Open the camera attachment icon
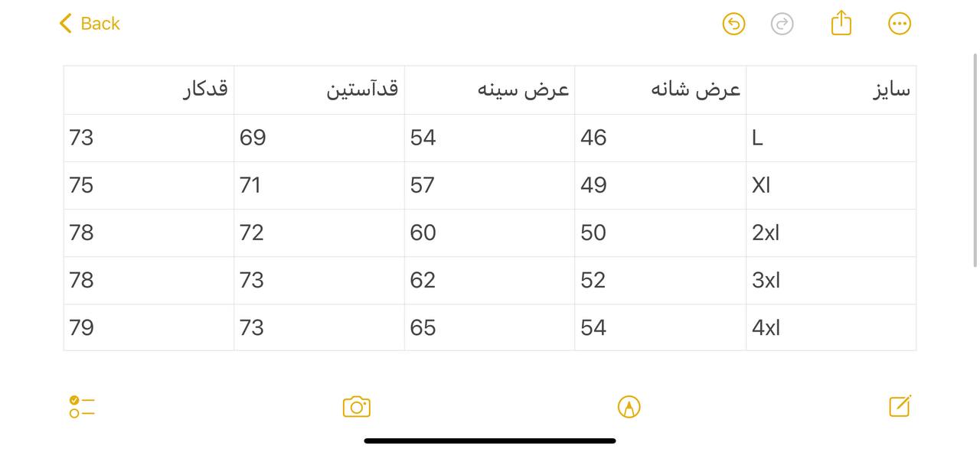The image size is (980, 452). 356,407
